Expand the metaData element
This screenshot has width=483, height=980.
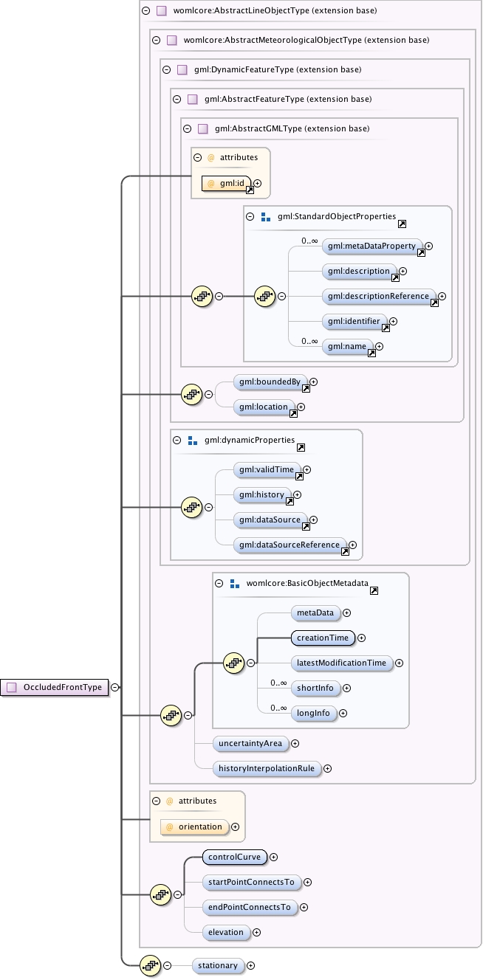346,612
